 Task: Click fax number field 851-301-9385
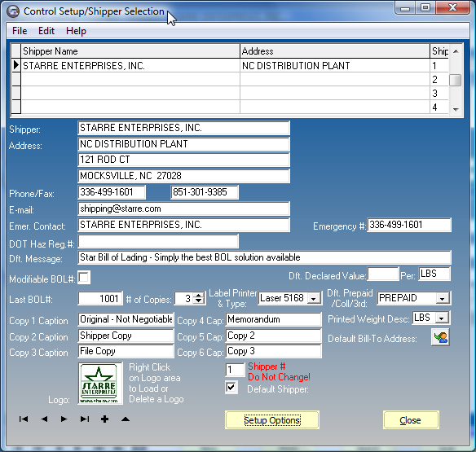coord(205,192)
